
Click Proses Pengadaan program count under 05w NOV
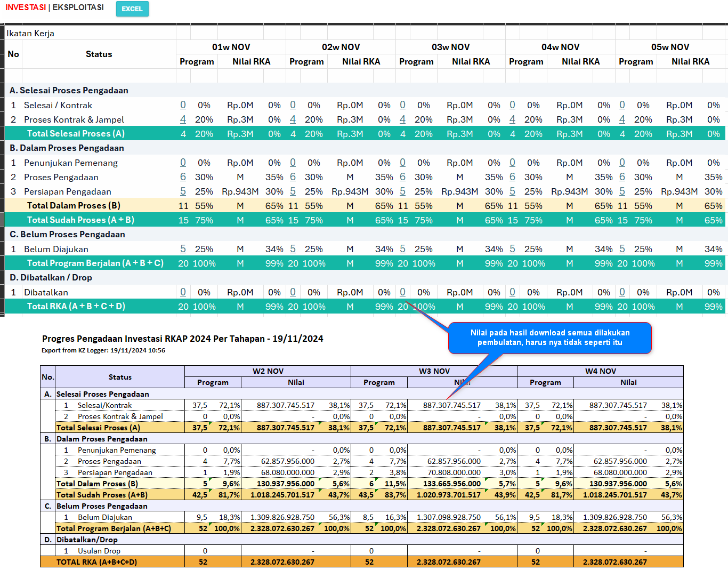(x=622, y=177)
